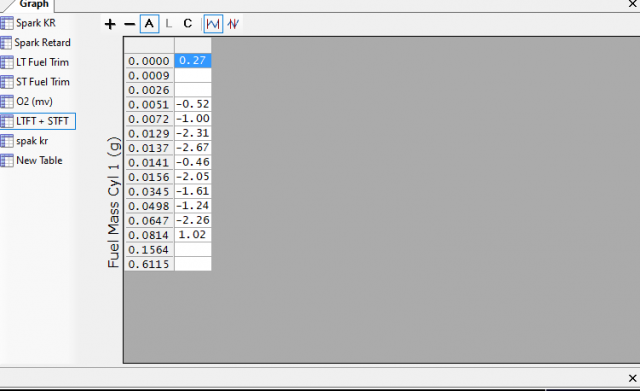640x391 pixels.
Task: Select the empty cell in row 0.0009
Action: [x=193, y=75]
